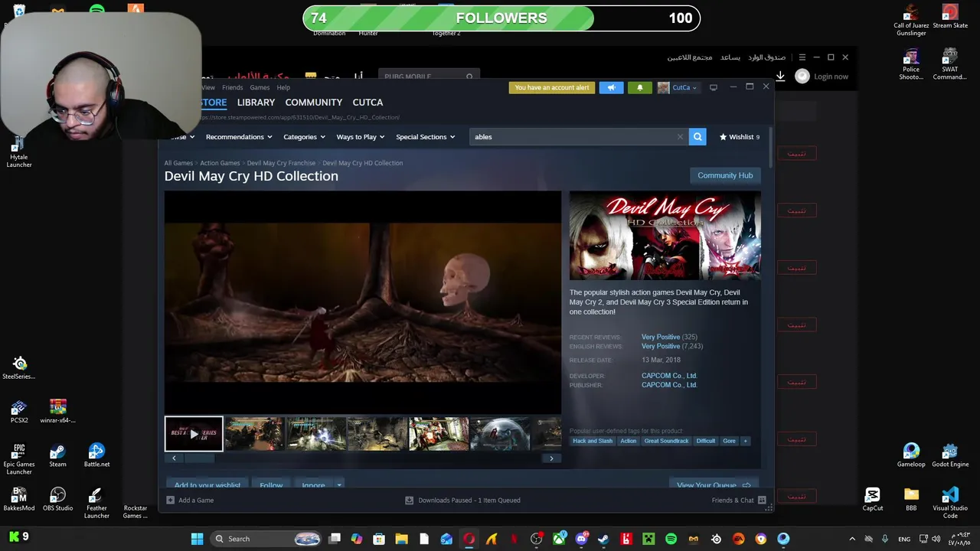Open the hamburger menu in background window
The width and height of the screenshot is (980, 551).
click(x=802, y=57)
